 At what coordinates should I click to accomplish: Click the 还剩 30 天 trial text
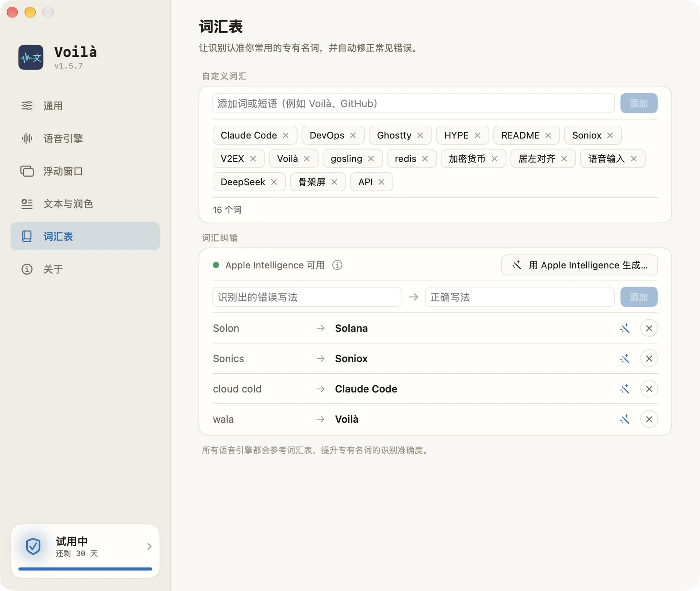coord(77,554)
